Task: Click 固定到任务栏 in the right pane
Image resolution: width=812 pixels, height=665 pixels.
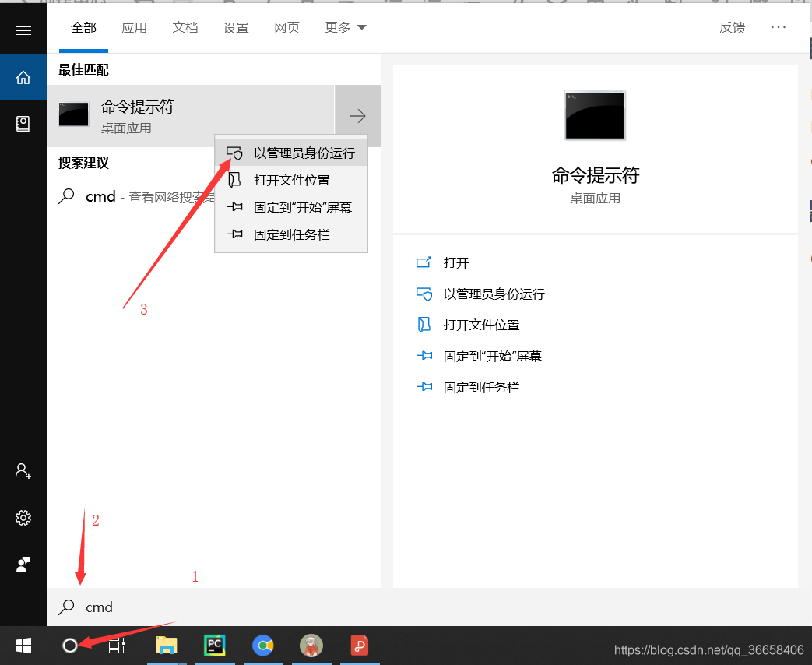Action: tap(482, 388)
